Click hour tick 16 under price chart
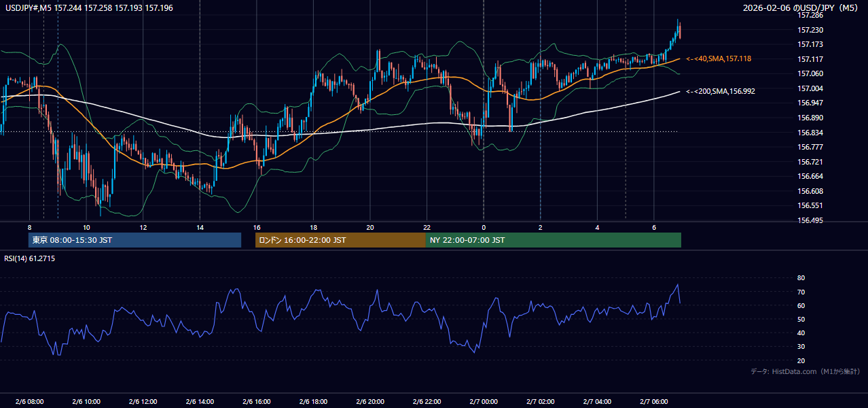 [x=257, y=227]
